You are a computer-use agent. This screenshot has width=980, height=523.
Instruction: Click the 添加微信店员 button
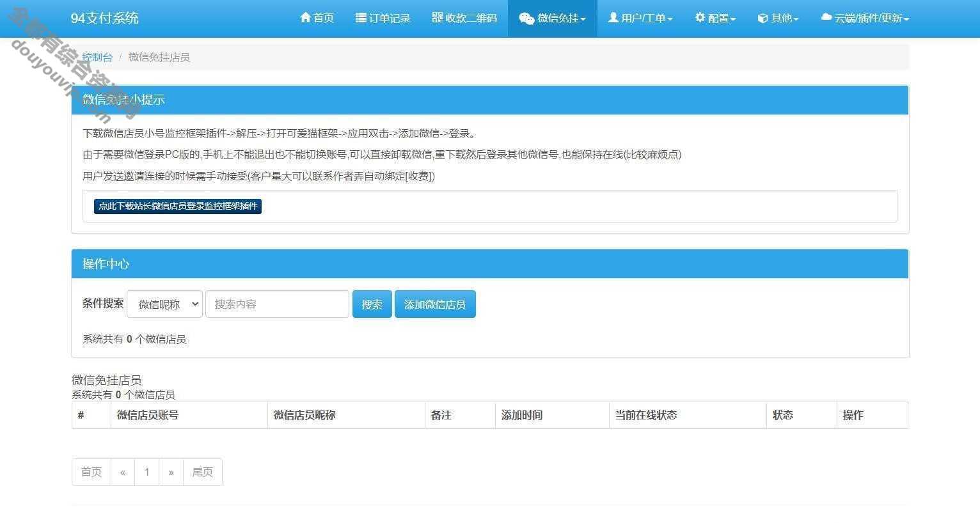(x=435, y=304)
